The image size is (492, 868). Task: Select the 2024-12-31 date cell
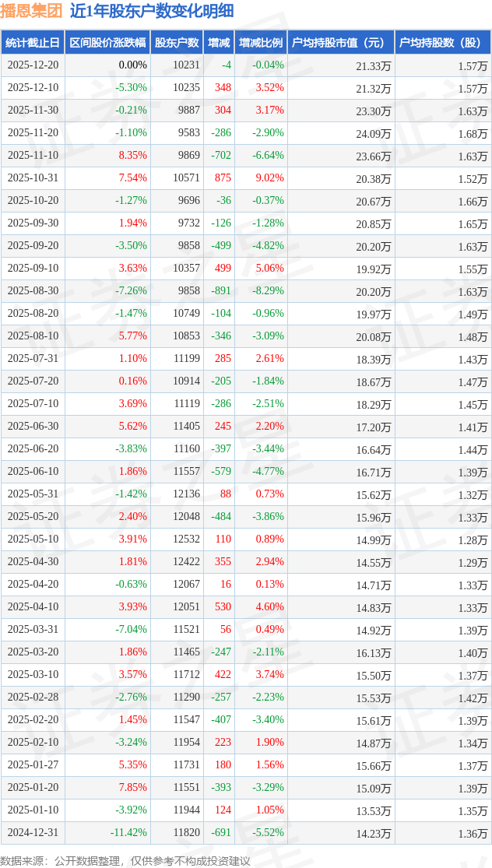(33, 833)
